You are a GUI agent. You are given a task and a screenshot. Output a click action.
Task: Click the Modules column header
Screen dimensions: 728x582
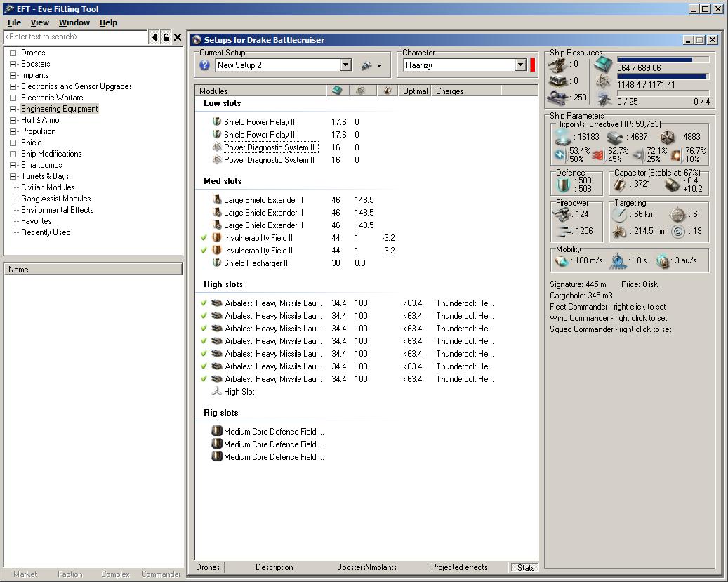coord(260,91)
